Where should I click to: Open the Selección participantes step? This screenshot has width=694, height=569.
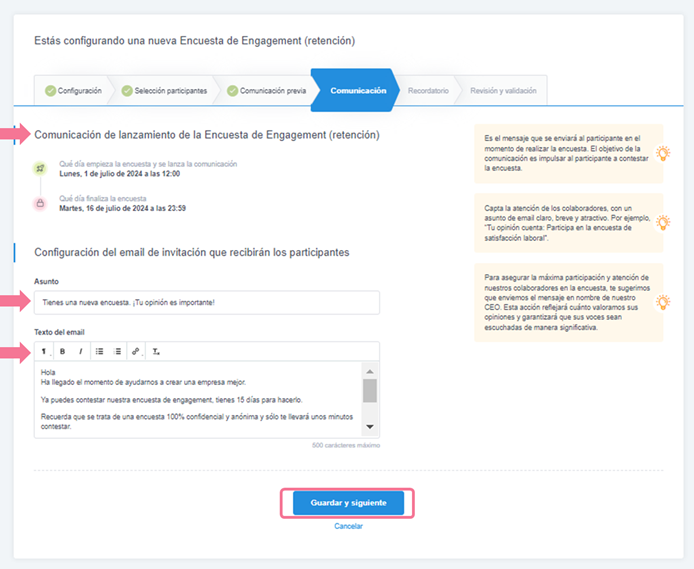coord(165,91)
